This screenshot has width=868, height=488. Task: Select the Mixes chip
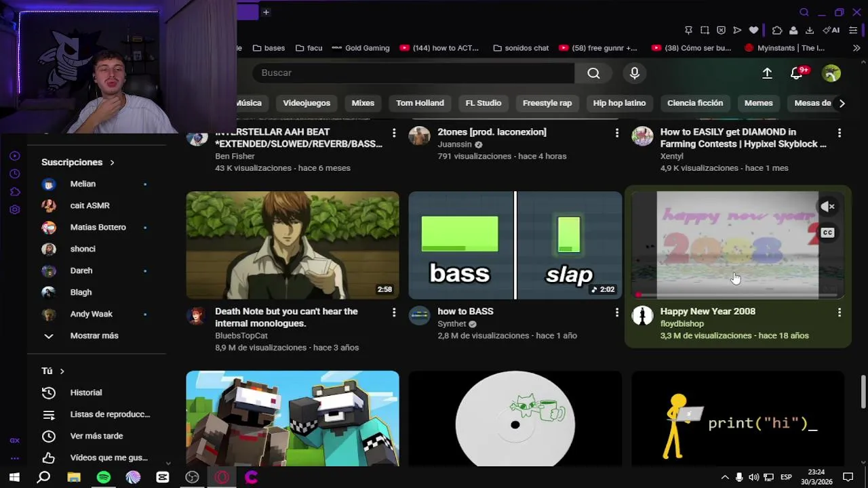pyautogui.click(x=363, y=103)
